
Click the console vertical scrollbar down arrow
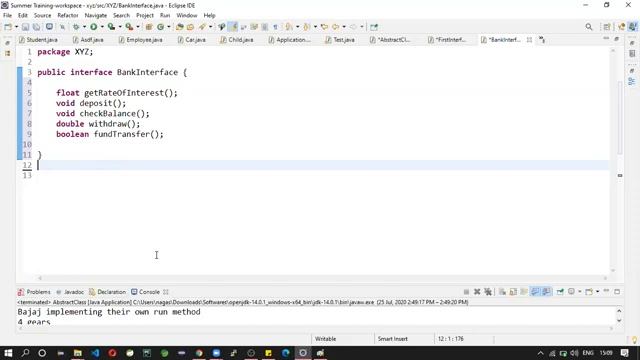(619, 320)
